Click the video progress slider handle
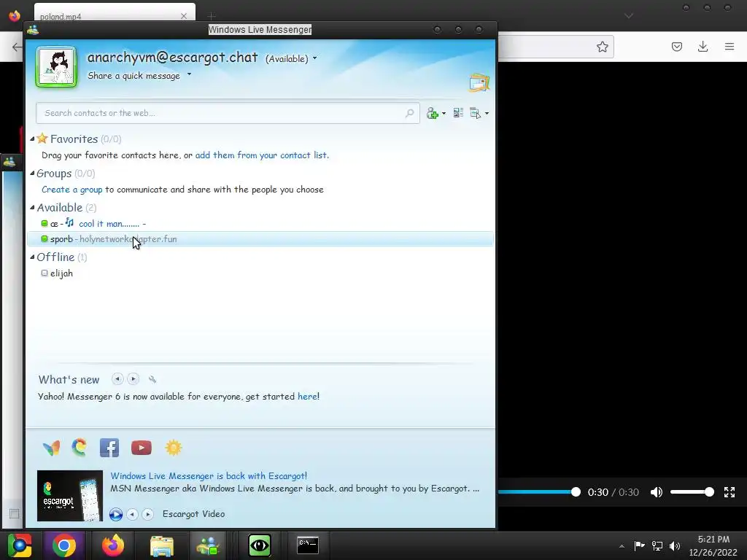The width and height of the screenshot is (747, 560). click(576, 492)
